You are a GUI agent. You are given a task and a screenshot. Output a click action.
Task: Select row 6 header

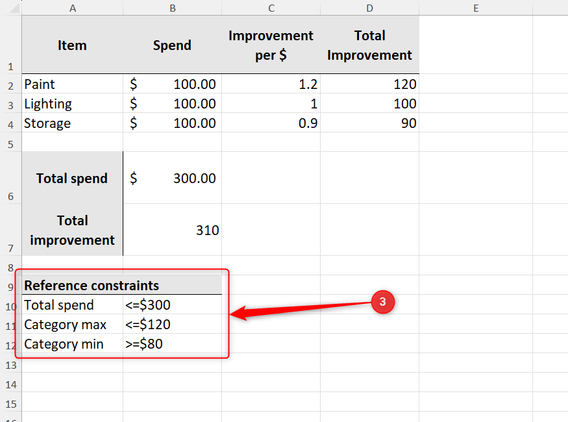[11, 178]
